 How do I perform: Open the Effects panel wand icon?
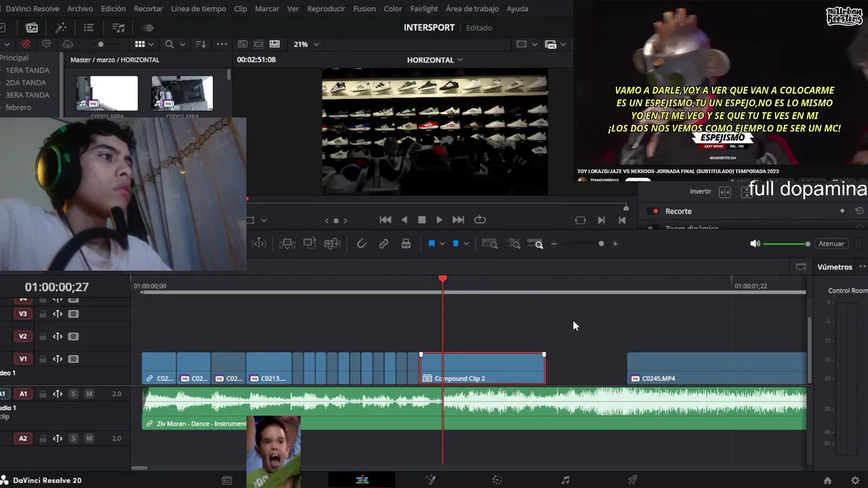click(60, 28)
